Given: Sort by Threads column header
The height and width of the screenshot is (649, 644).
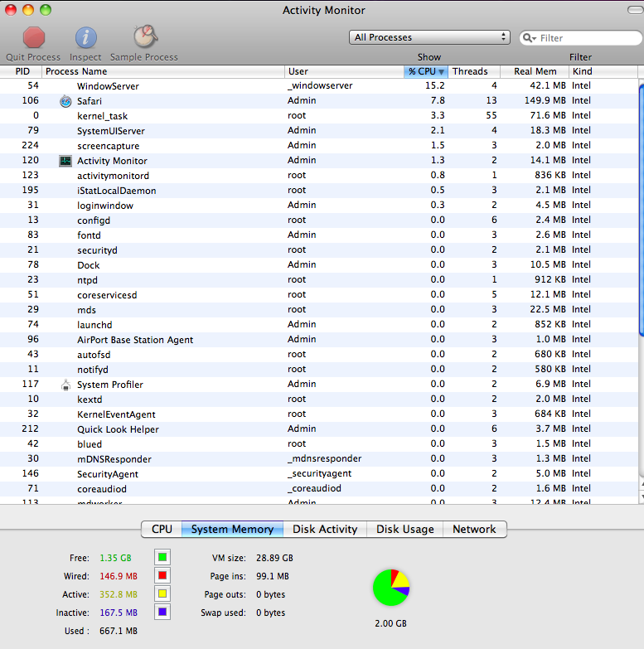Looking at the screenshot, I should (x=474, y=71).
